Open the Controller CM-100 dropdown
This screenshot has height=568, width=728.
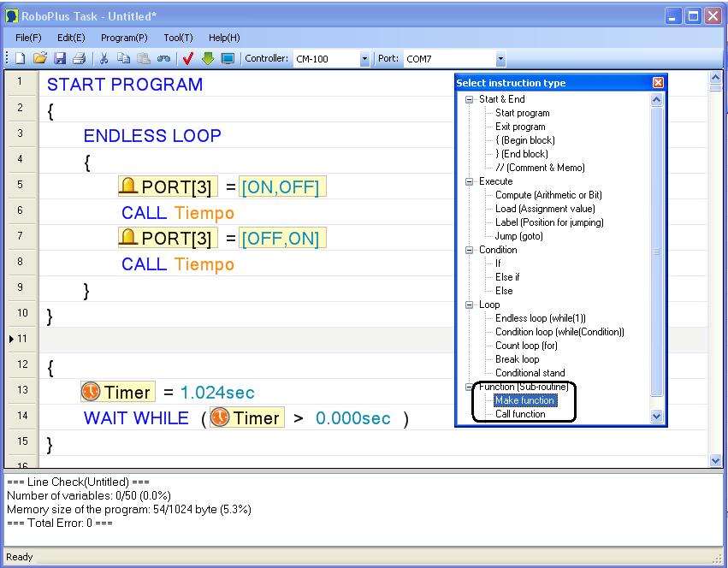(364, 59)
